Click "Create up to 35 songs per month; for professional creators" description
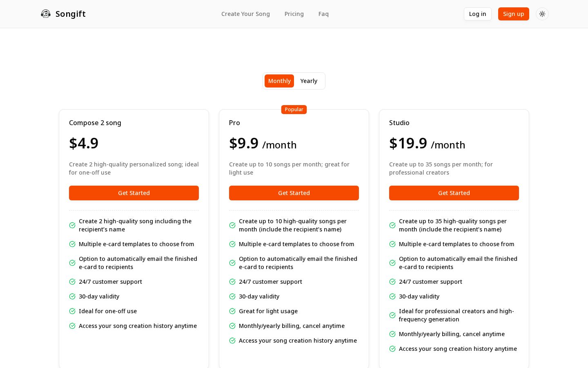Viewport: 588px width, 368px height. pyautogui.click(x=441, y=168)
